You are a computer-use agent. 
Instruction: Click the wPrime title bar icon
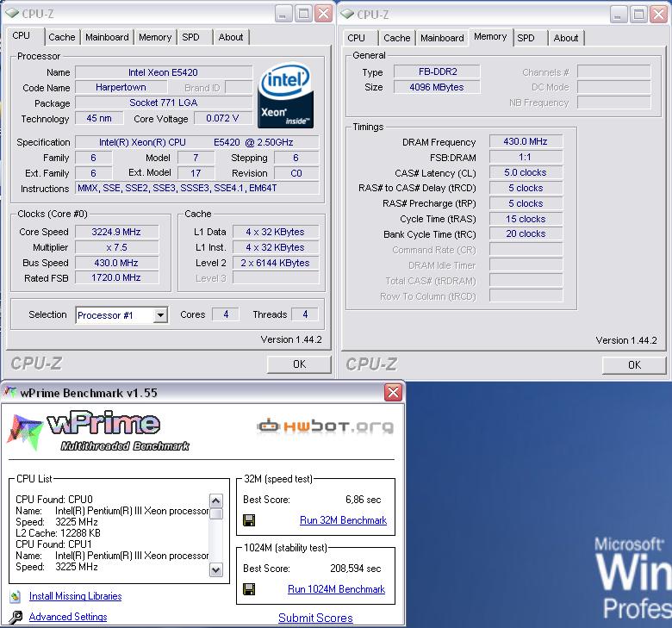[9, 392]
